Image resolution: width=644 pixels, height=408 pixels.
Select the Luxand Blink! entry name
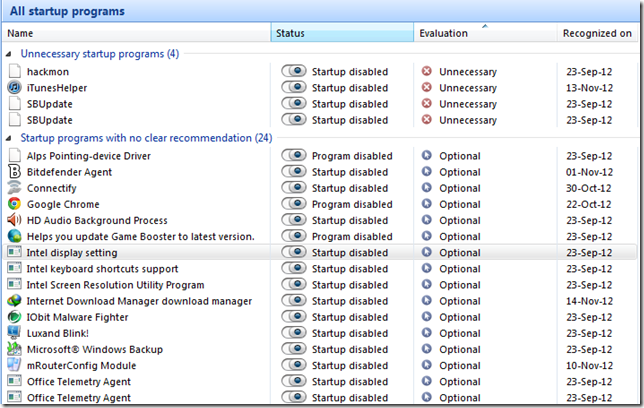[58, 333]
